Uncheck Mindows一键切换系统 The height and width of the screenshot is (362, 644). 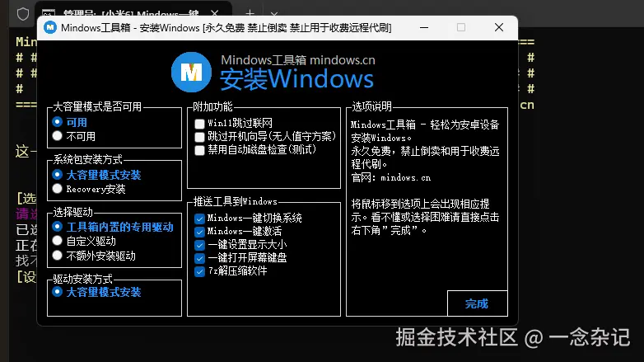(x=199, y=219)
